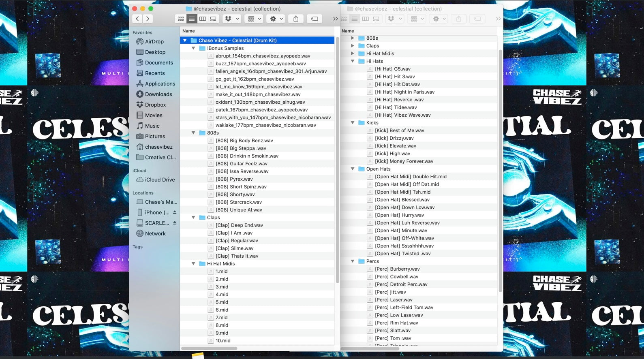644x359 pixels.
Task: Open group-by arrange menu in front window
Action: tap(255, 19)
